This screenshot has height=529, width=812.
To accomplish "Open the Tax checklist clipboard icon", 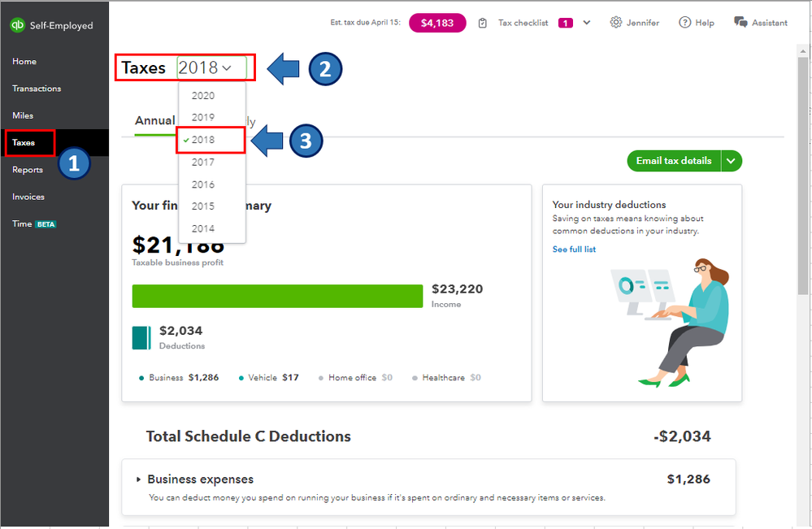I will coord(483,23).
